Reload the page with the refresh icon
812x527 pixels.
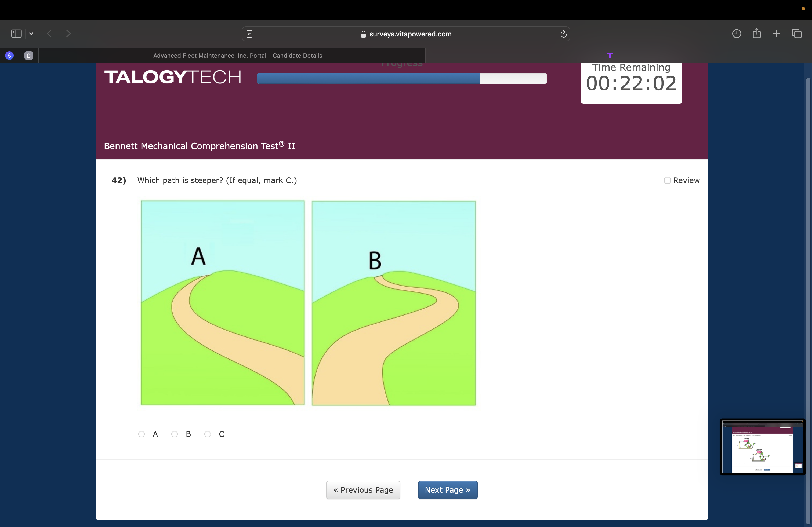point(563,34)
